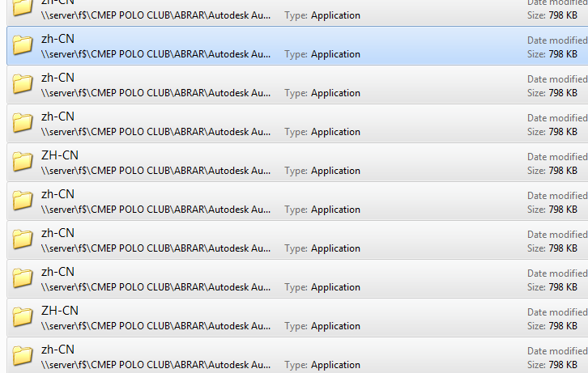Click the server path in the first ZH-CN row

156,171
